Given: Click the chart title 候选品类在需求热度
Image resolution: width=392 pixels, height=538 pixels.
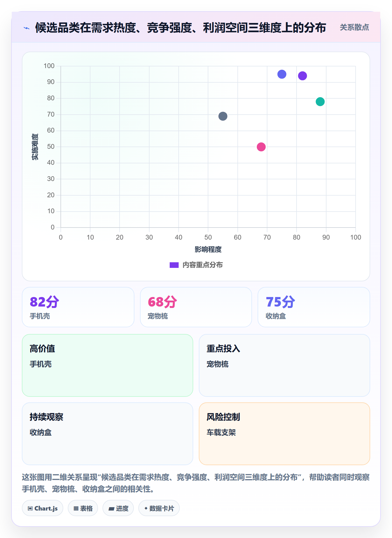Looking at the screenshot, I should click(x=180, y=28).
